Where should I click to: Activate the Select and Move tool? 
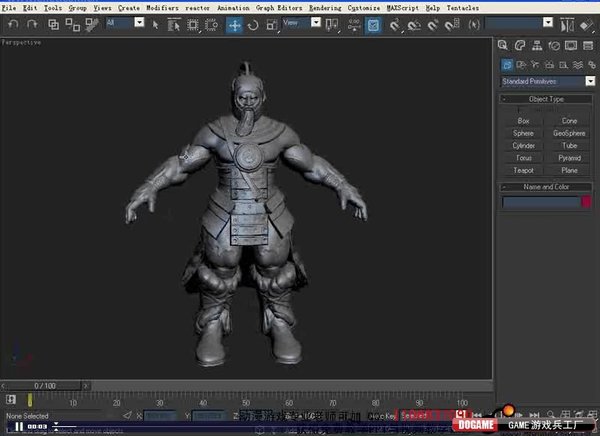point(234,24)
